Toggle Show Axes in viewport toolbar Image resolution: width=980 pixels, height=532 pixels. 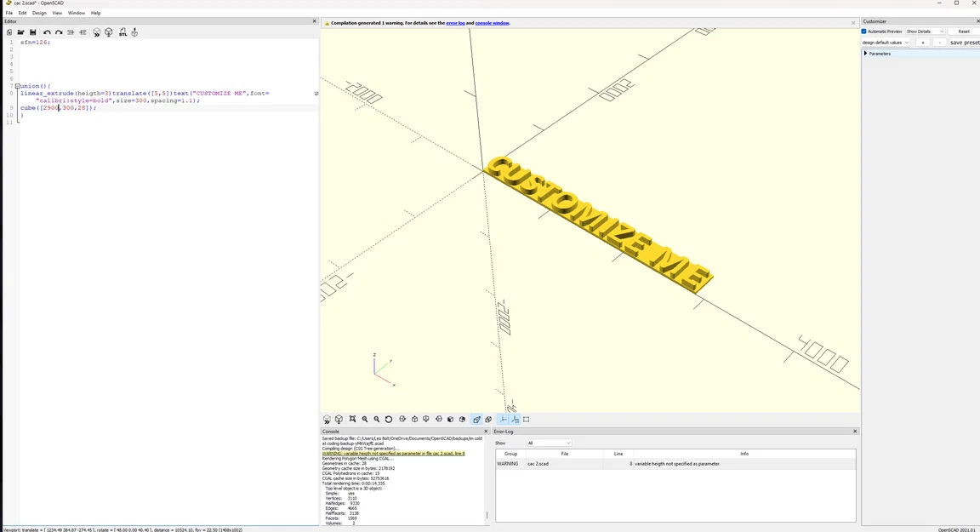[x=503, y=420]
